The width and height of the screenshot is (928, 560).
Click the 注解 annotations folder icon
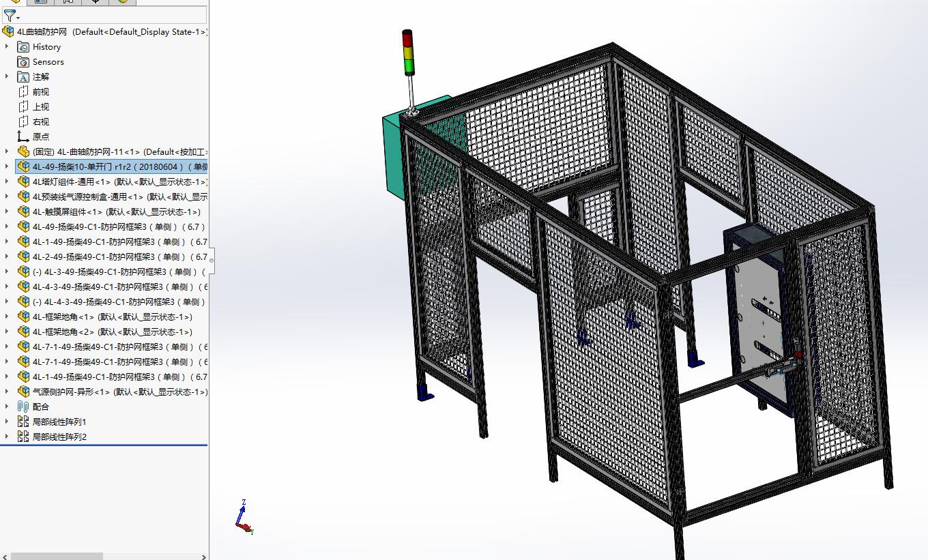23,77
